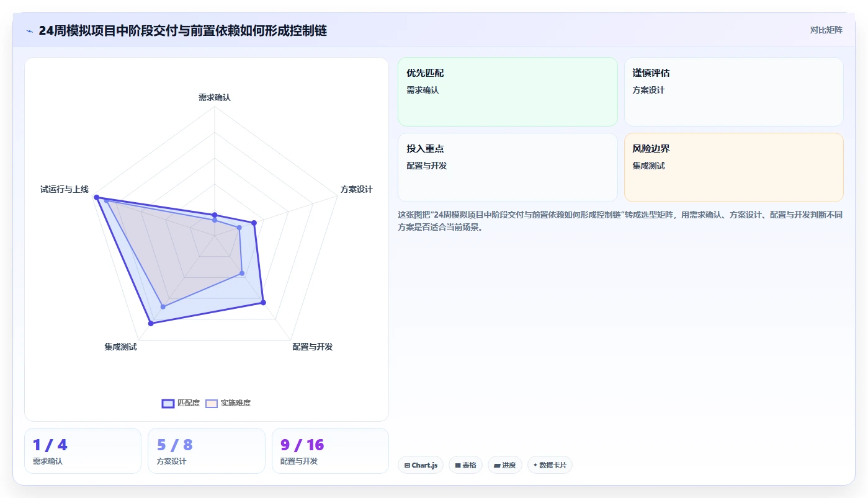Click the 进度 tag chip
Image resolution: width=868 pixels, height=498 pixels.
point(505,465)
